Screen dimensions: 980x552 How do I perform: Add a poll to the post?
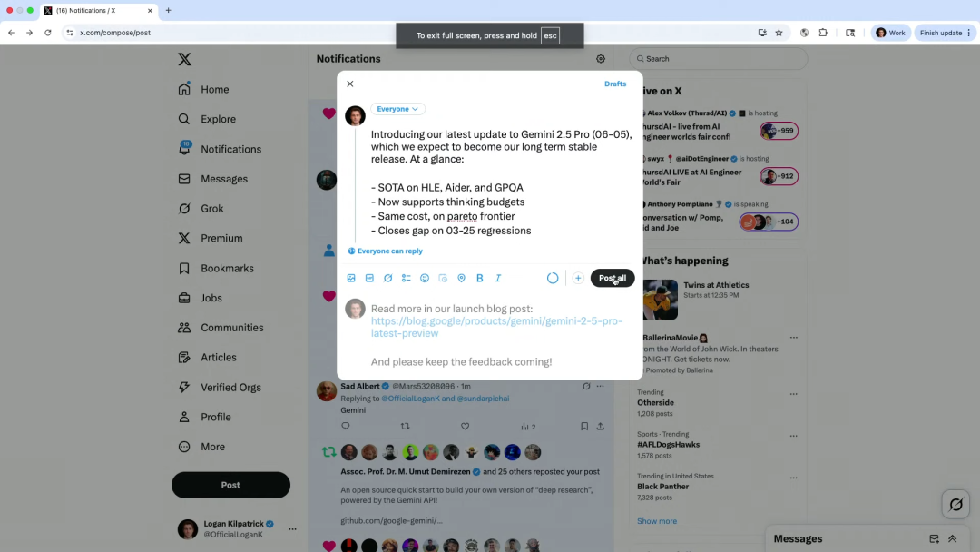(x=407, y=278)
